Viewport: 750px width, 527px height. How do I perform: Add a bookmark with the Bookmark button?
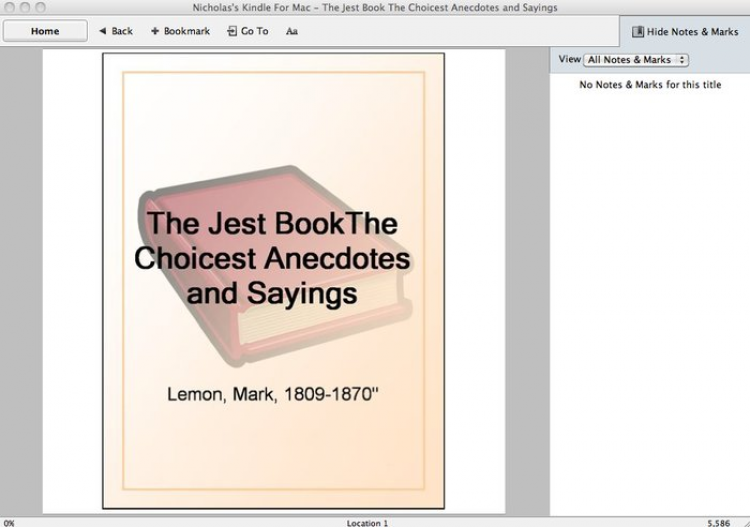pyautogui.click(x=180, y=31)
